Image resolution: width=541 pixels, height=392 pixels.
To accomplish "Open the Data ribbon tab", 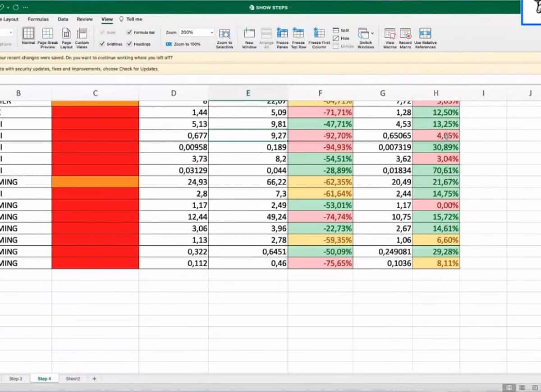I will [x=63, y=19].
